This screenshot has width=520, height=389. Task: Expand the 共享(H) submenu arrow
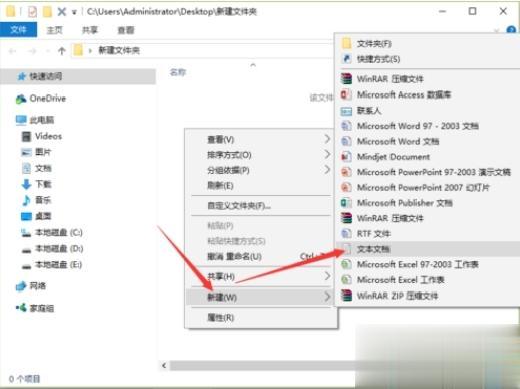pos(327,276)
